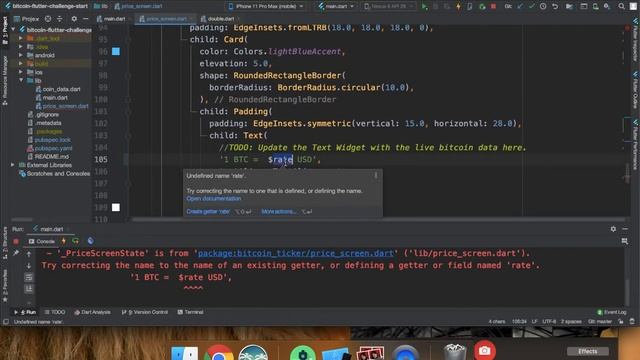This screenshot has width=640, height=360.
Task: Stop the app using red square in top toolbar
Action: (x=493, y=7)
